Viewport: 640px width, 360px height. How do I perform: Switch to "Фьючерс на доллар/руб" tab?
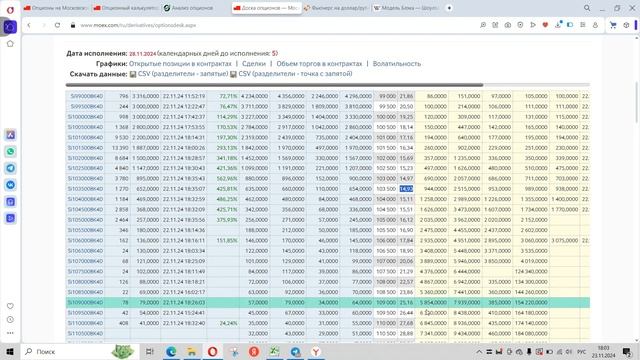(x=336, y=8)
